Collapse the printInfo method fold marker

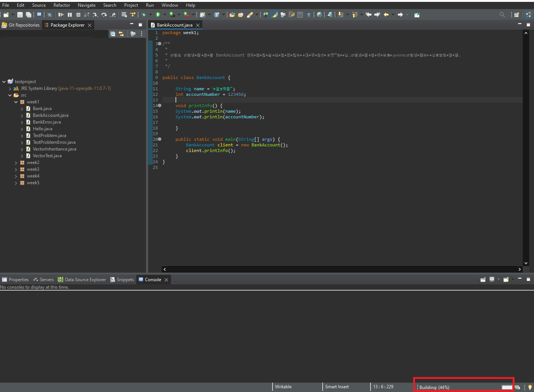click(x=160, y=106)
